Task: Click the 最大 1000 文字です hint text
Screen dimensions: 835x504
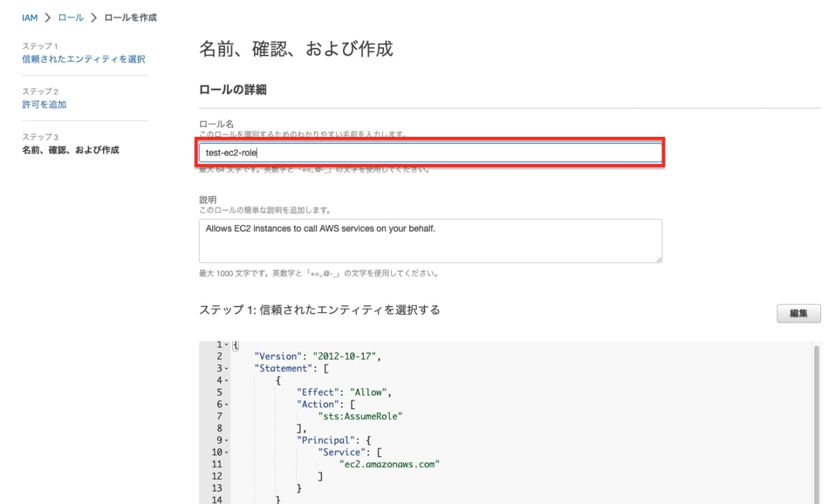Action: coord(319,273)
